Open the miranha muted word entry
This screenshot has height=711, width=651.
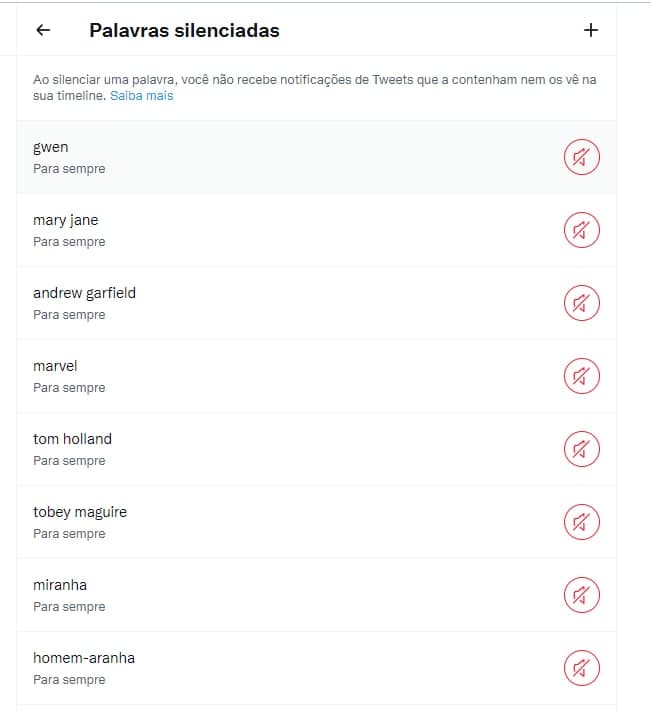316,595
